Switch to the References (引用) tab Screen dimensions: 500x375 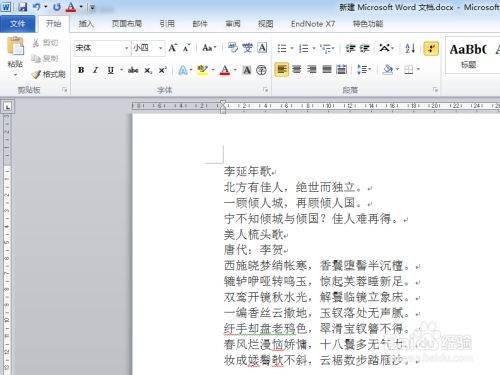[167, 24]
